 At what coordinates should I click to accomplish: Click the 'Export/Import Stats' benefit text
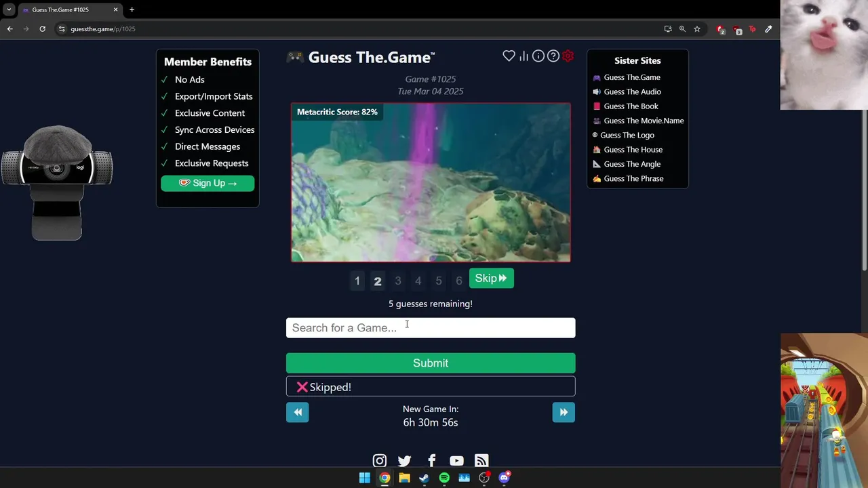click(214, 96)
